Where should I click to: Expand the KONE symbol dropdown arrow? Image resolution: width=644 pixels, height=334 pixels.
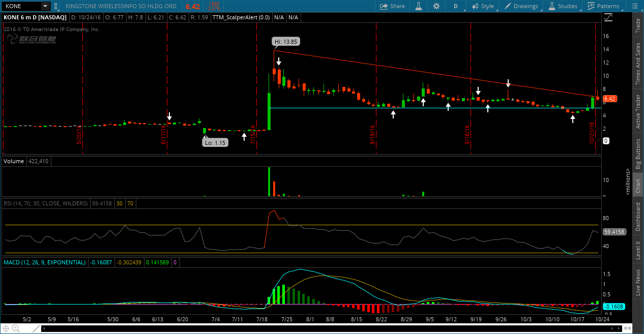click(45, 6)
